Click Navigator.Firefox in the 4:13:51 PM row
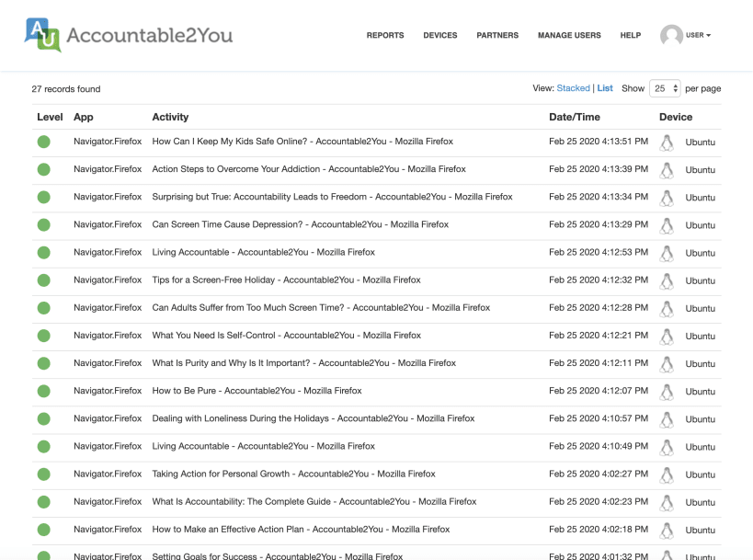 pyautogui.click(x=108, y=142)
